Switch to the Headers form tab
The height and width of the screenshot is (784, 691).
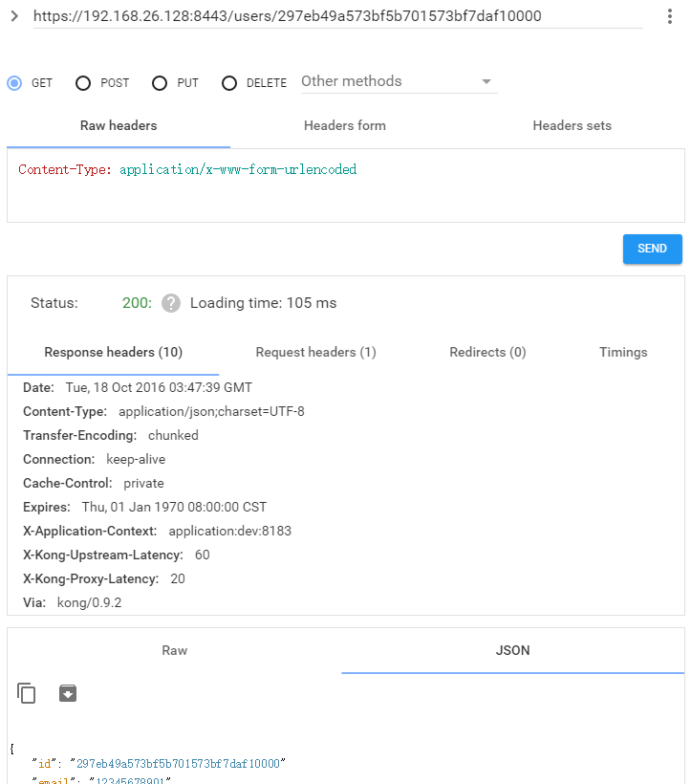tap(345, 125)
